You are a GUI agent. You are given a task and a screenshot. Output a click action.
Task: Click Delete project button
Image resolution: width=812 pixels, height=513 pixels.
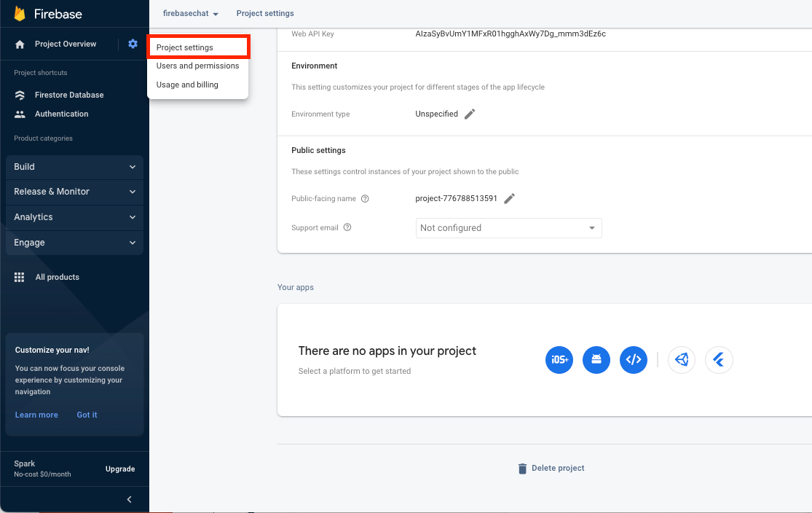click(551, 469)
